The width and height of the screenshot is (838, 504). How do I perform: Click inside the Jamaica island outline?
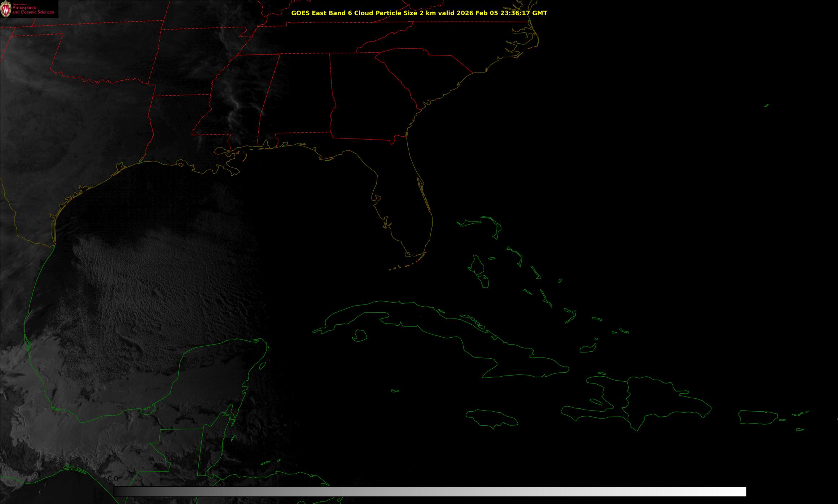pos(492,418)
